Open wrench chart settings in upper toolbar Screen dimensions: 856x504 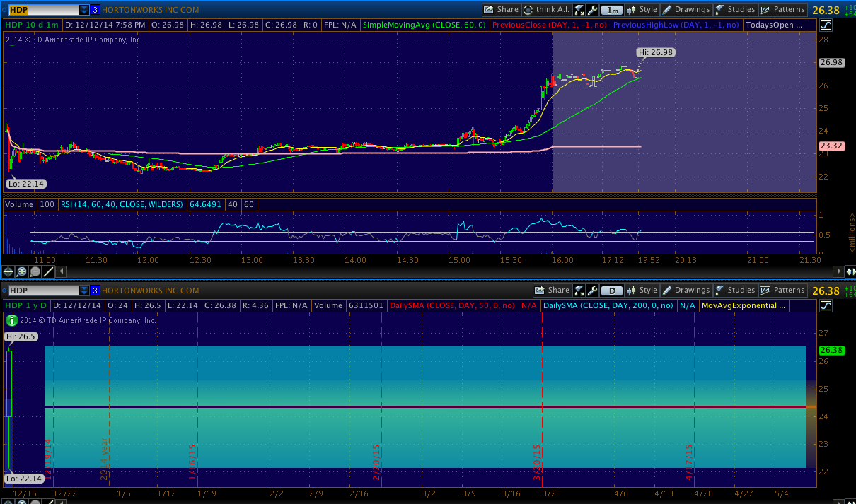point(593,10)
